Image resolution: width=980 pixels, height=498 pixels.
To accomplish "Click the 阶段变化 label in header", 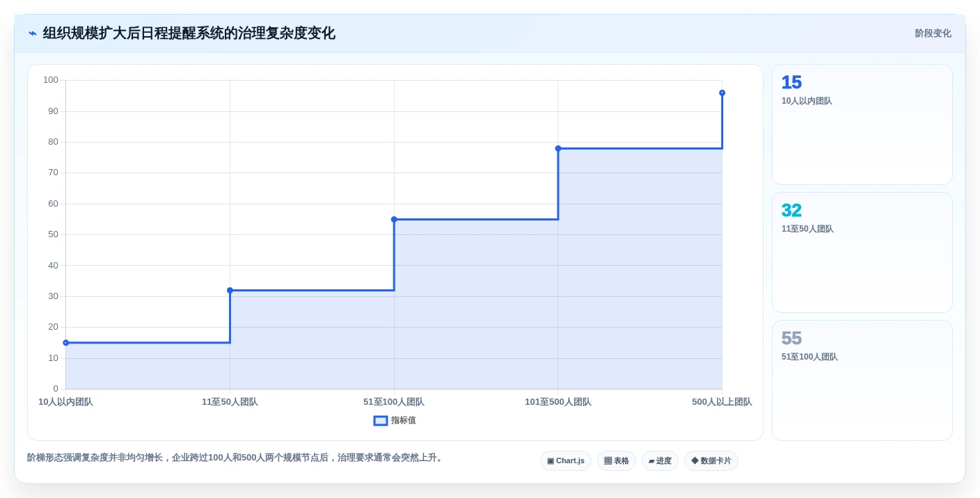I will click(933, 33).
